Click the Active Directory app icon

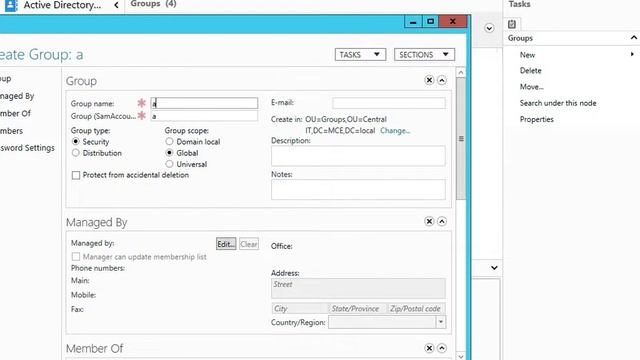tap(11, 5)
